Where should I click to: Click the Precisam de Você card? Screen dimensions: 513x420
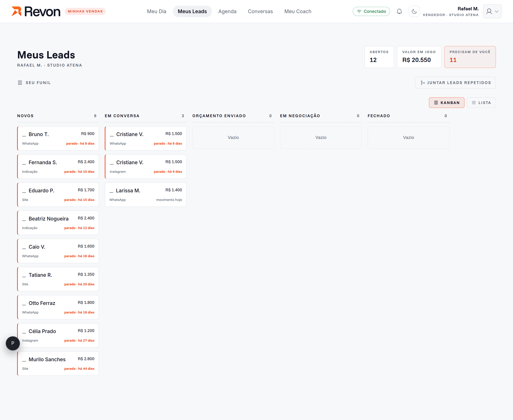coord(470,57)
